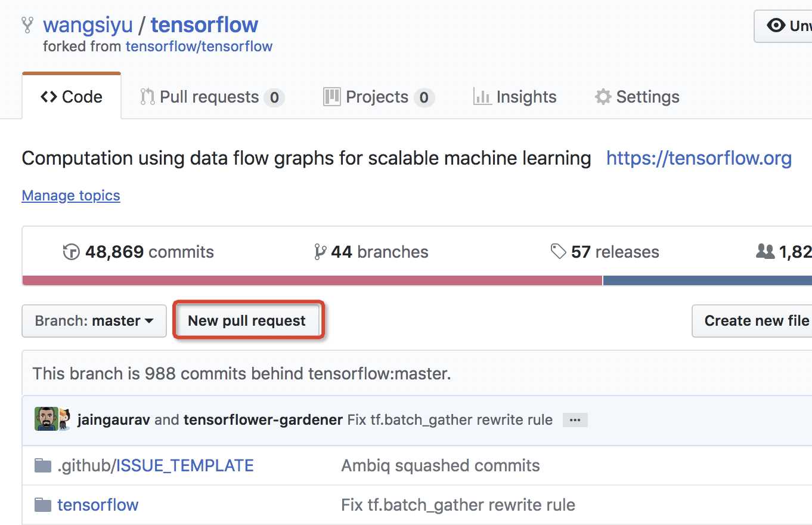This screenshot has height=525, width=812.
Task: Click the contributors people icon
Action: (765, 252)
